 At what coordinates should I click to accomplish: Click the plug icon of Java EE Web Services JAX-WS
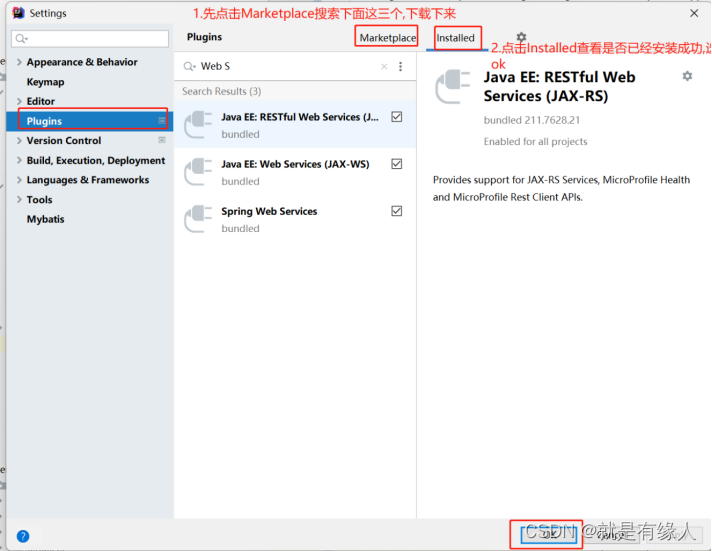198,171
